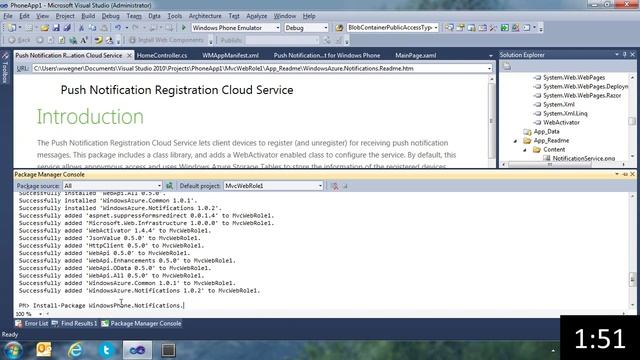Open the Find Results 1 bottom tab
640x360 pixels.
[75, 324]
